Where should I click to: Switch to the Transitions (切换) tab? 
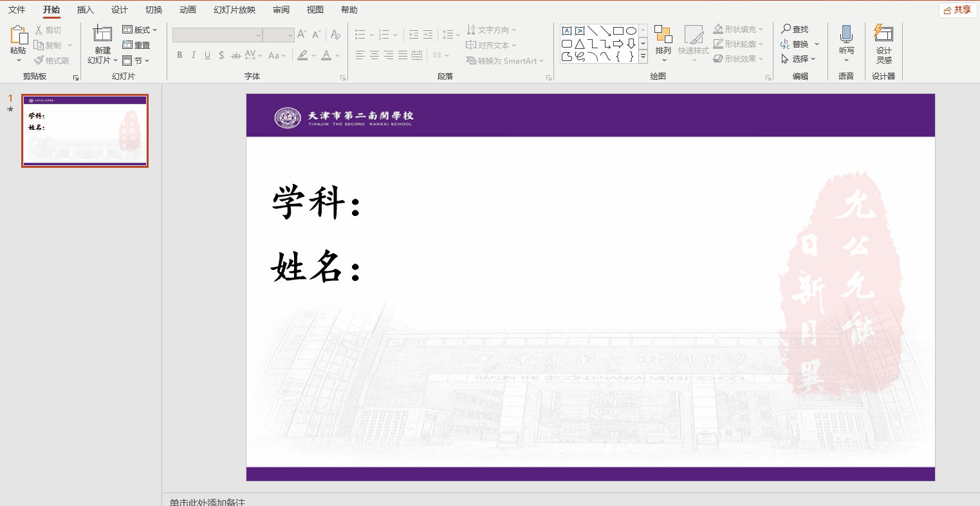point(154,10)
